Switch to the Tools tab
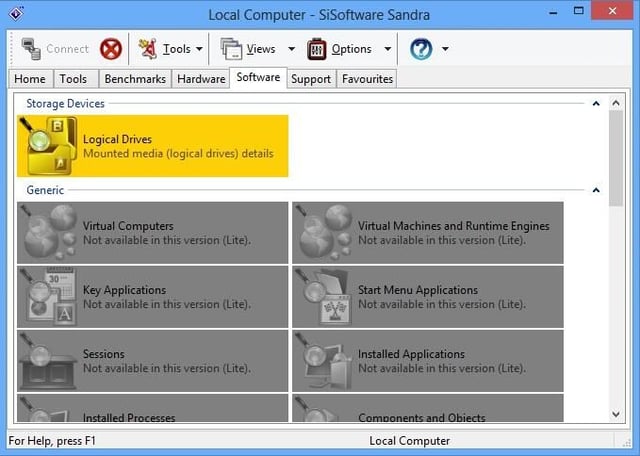This screenshot has height=456, width=640. [x=76, y=78]
